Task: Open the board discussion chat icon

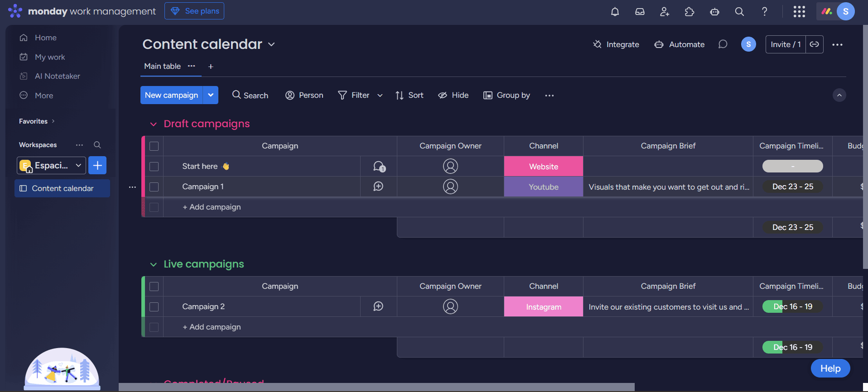Action: pyautogui.click(x=723, y=44)
